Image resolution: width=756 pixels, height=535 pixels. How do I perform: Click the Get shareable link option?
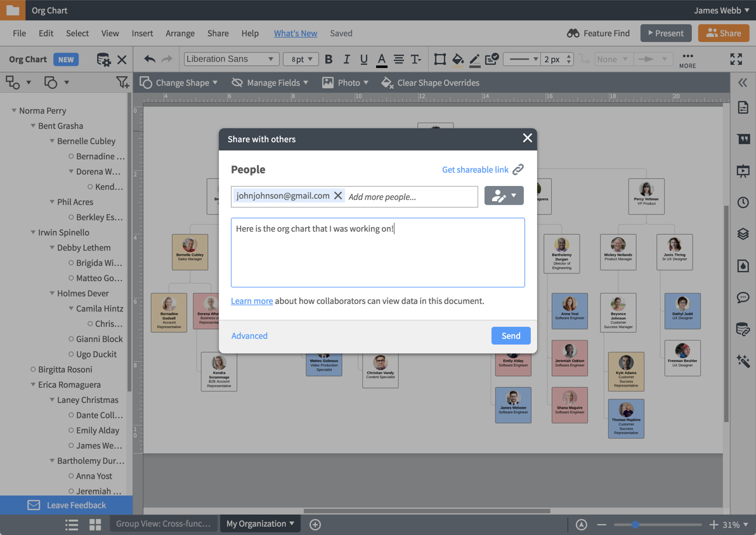click(x=476, y=169)
